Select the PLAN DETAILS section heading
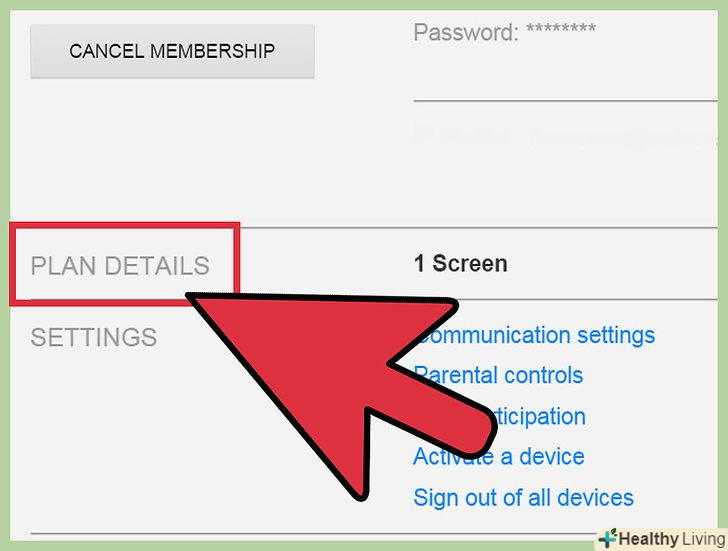Screen dimensions: 728x551 (x=120, y=266)
